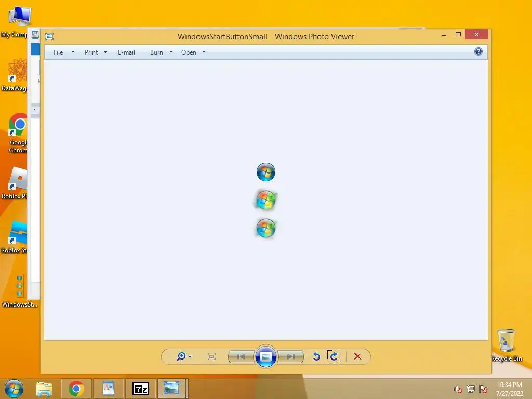Switch to the document editor taskbar app

(108, 389)
